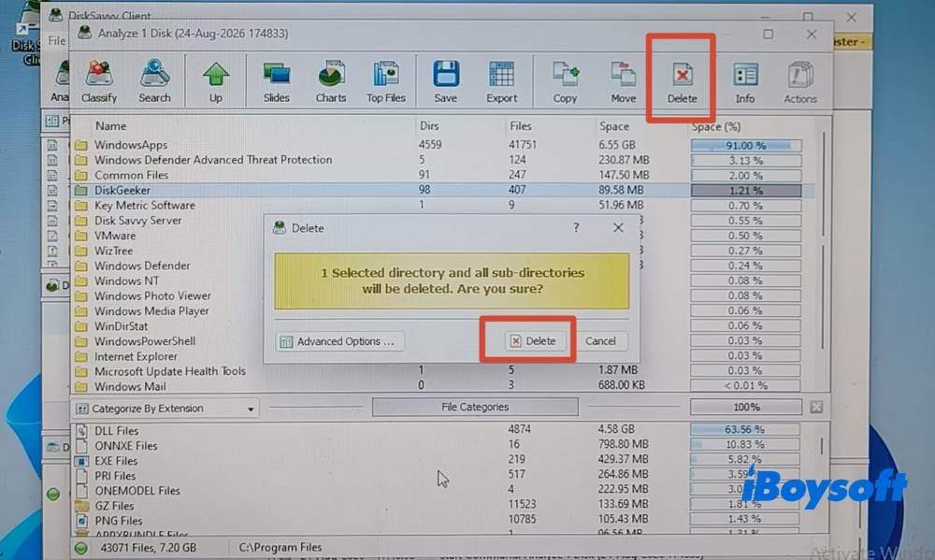The image size is (935, 560).
Task: Sort by the Files column header
Action: 520,126
